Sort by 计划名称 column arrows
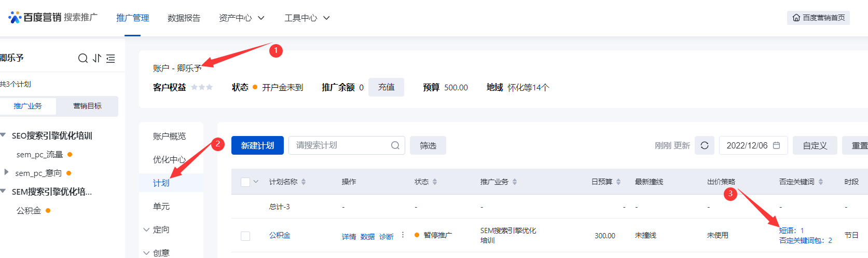 tap(304, 182)
